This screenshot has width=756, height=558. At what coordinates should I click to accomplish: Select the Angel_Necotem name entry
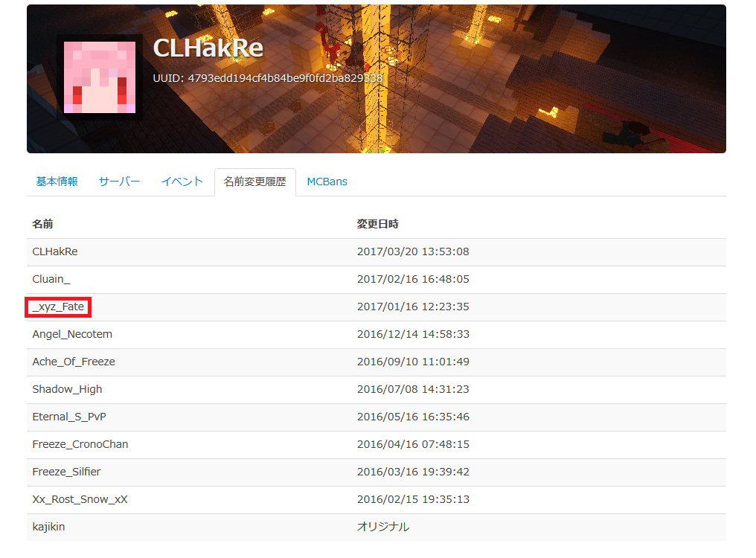(x=72, y=334)
